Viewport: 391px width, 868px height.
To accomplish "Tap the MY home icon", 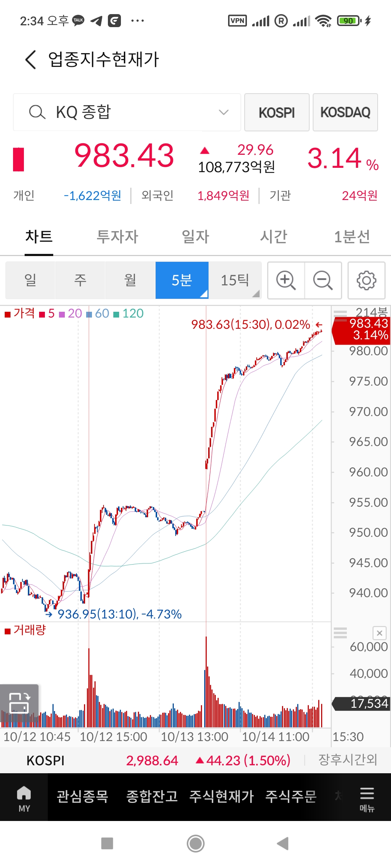I will click(24, 796).
